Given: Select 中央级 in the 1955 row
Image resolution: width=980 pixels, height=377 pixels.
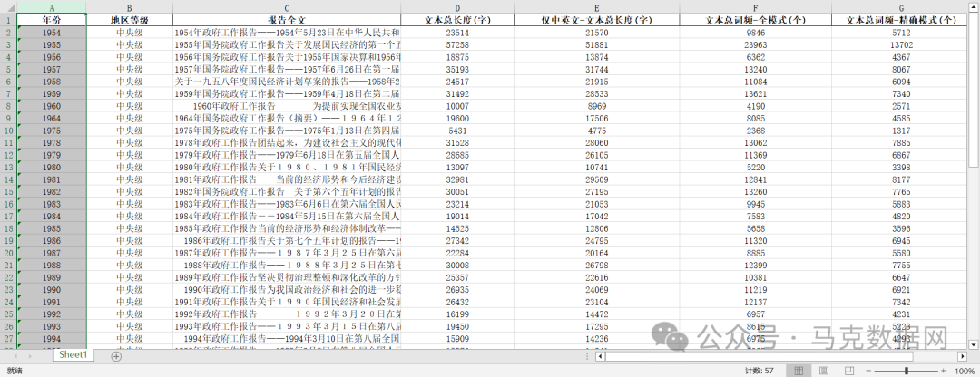Looking at the screenshot, I should click(x=130, y=45).
